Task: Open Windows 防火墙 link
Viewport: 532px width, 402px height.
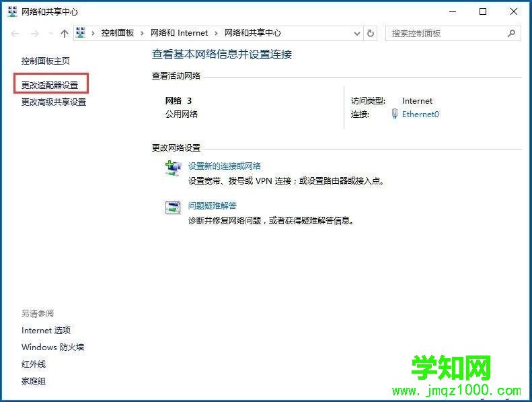Action: click(52, 347)
